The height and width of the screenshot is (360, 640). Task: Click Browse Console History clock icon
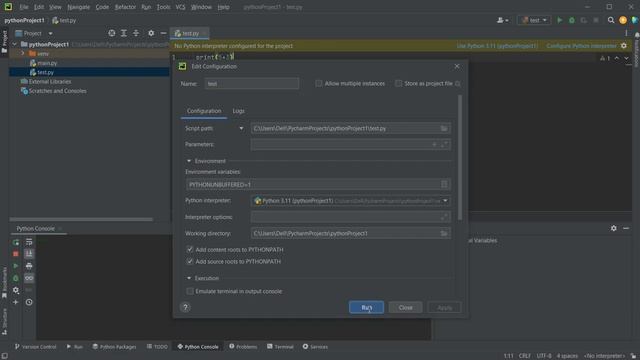(29, 302)
